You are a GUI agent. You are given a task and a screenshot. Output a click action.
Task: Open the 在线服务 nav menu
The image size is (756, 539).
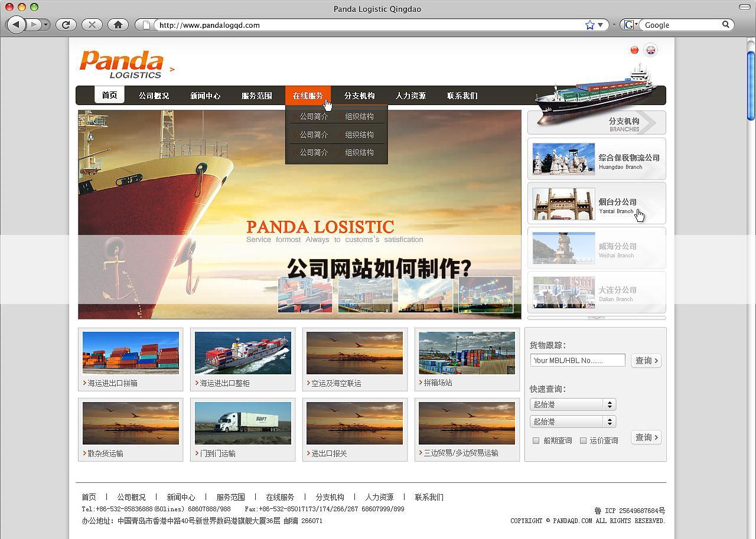[308, 96]
